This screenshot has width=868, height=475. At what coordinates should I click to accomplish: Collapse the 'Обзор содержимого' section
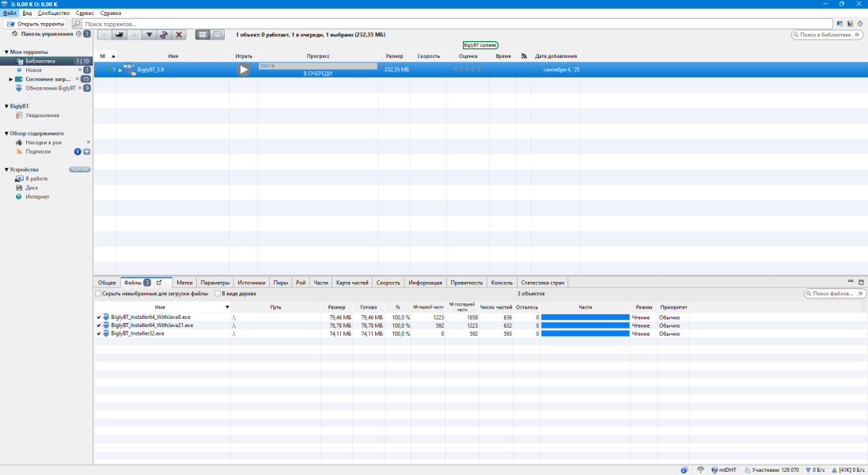(6, 133)
